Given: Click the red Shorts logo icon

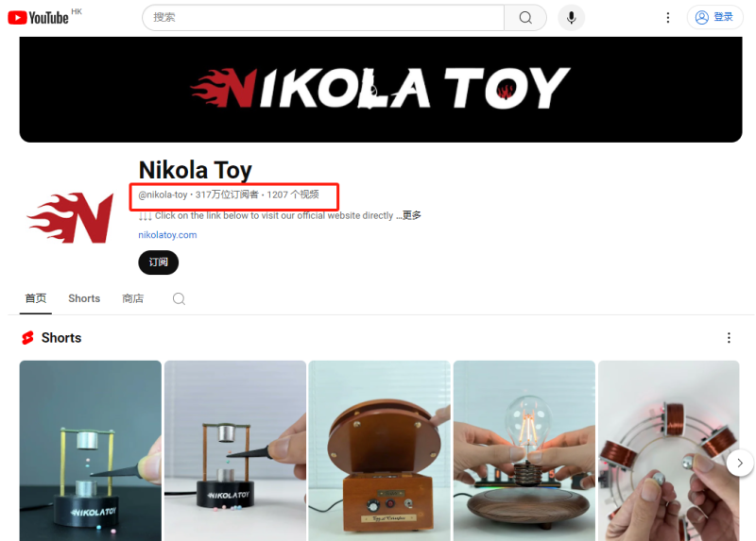Looking at the screenshot, I should pos(27,338).
